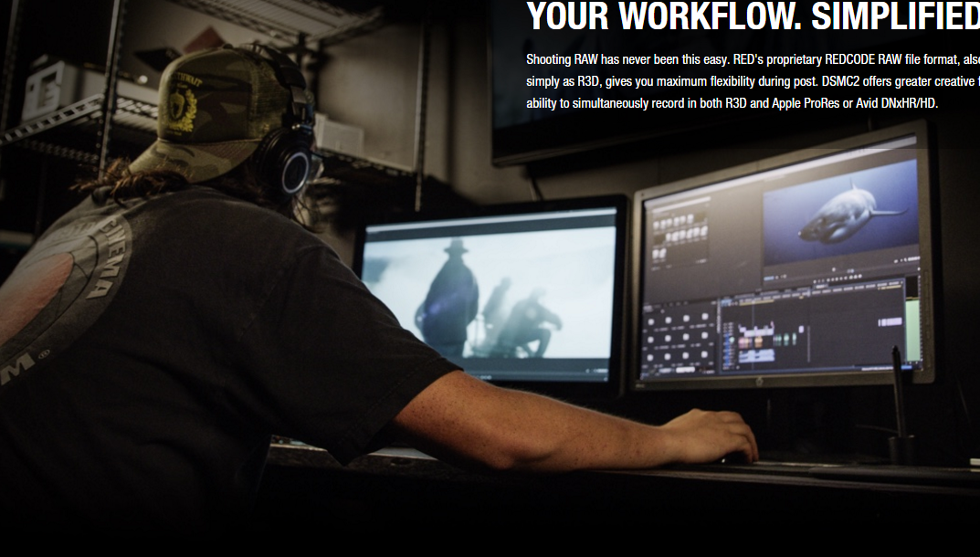Select the "REDCODE RAW" text
Image resolution: width=980 pixels, height=557 pixels.
click(863, 59)
